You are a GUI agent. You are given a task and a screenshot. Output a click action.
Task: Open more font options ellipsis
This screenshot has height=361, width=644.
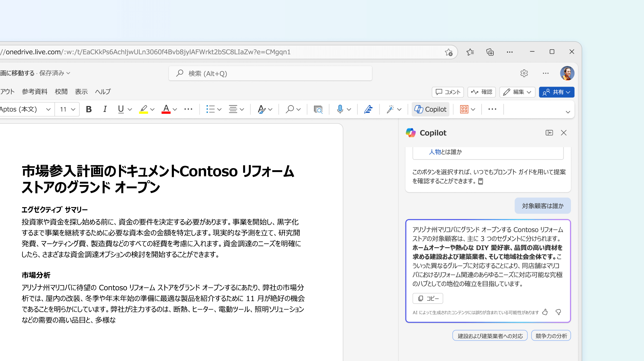pos(188,109)
